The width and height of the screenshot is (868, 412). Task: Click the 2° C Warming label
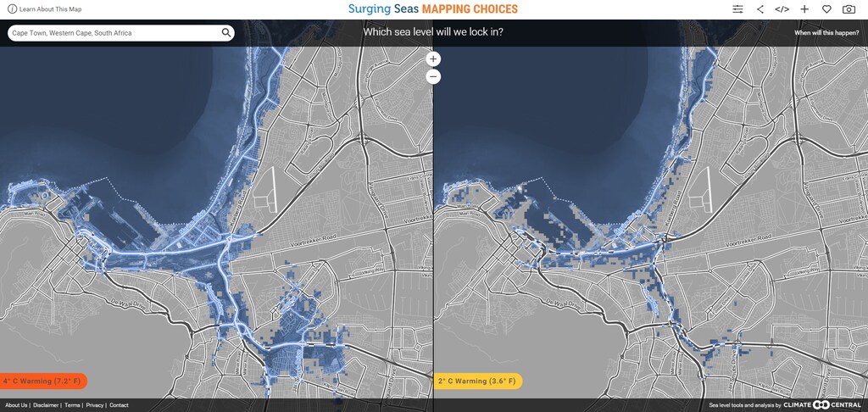tap(477, 381)
